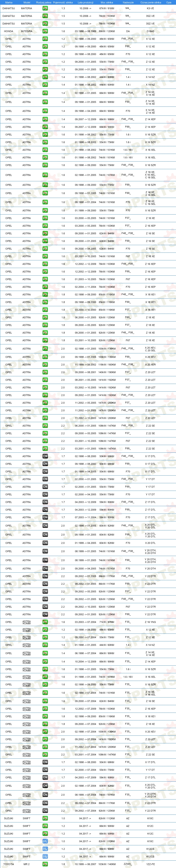Click the Opis column header
176x868 pixels.
coord(169,2)
